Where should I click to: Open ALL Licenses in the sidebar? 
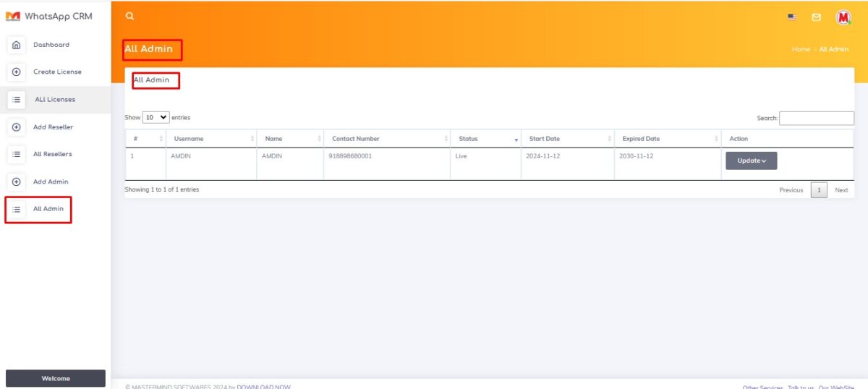point(55,100)
